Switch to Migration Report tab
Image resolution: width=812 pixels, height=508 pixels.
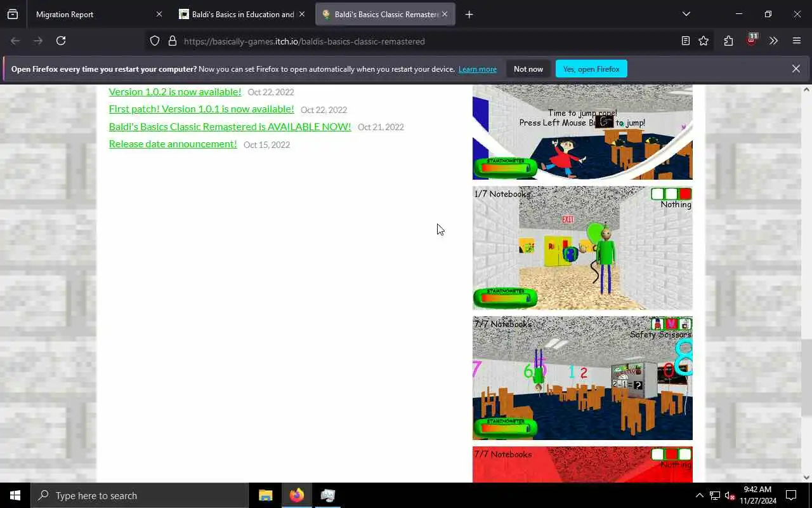[x=92, y=14]
